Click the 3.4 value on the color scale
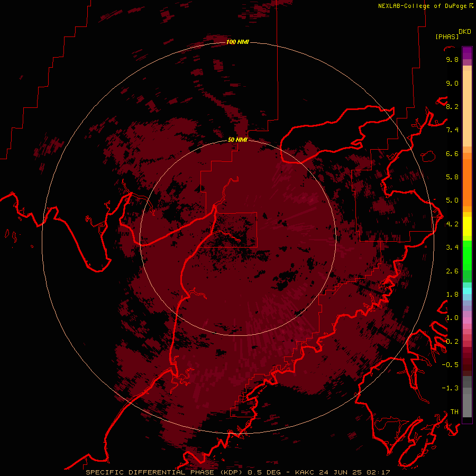 452,248
